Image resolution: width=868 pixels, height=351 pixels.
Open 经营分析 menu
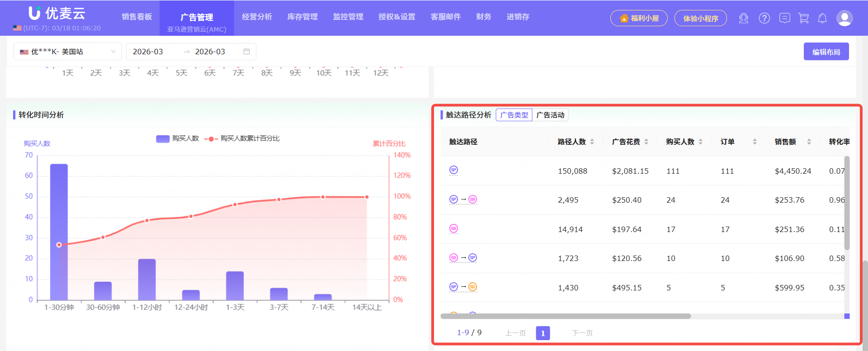click(x=257, y=17)
